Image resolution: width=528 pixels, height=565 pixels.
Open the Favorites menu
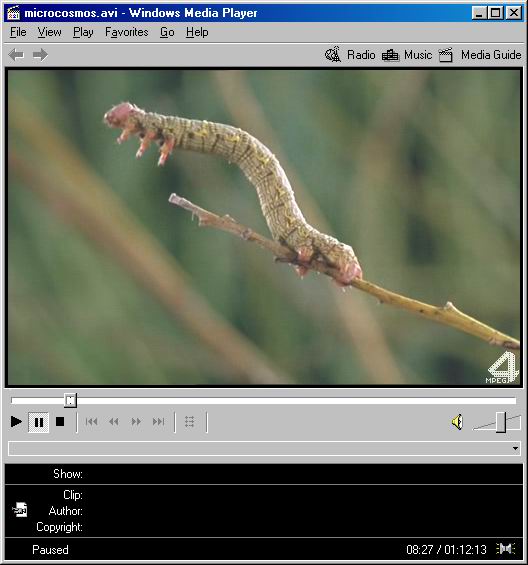point(127,32)
